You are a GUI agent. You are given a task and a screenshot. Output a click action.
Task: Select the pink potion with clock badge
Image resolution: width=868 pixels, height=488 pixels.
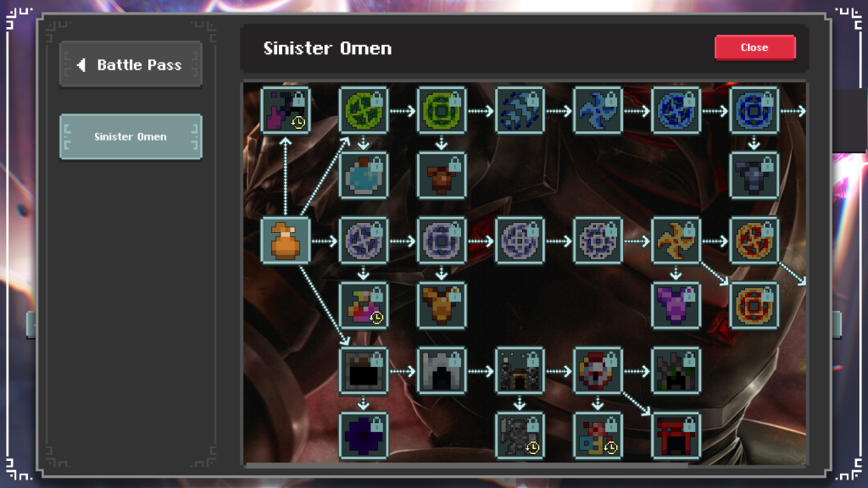(x=363, y=305)
